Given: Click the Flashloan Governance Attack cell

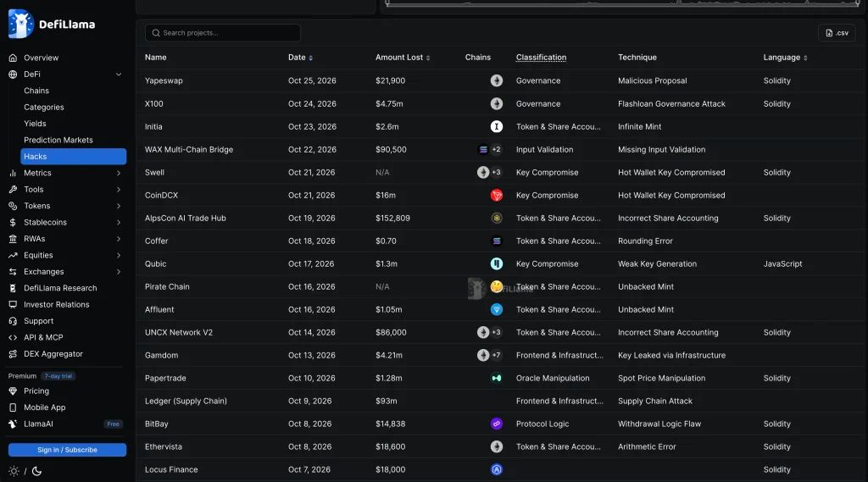Looking at the screenshot, I should 671,104.
